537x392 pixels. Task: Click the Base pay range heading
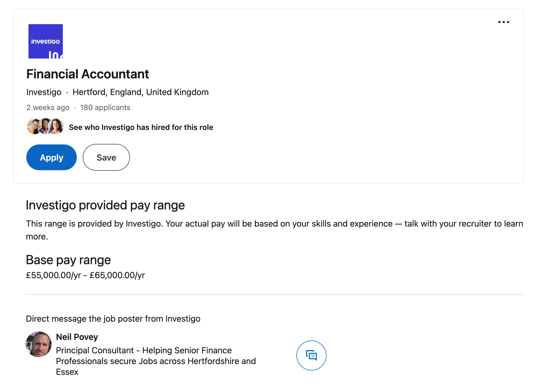68,260
